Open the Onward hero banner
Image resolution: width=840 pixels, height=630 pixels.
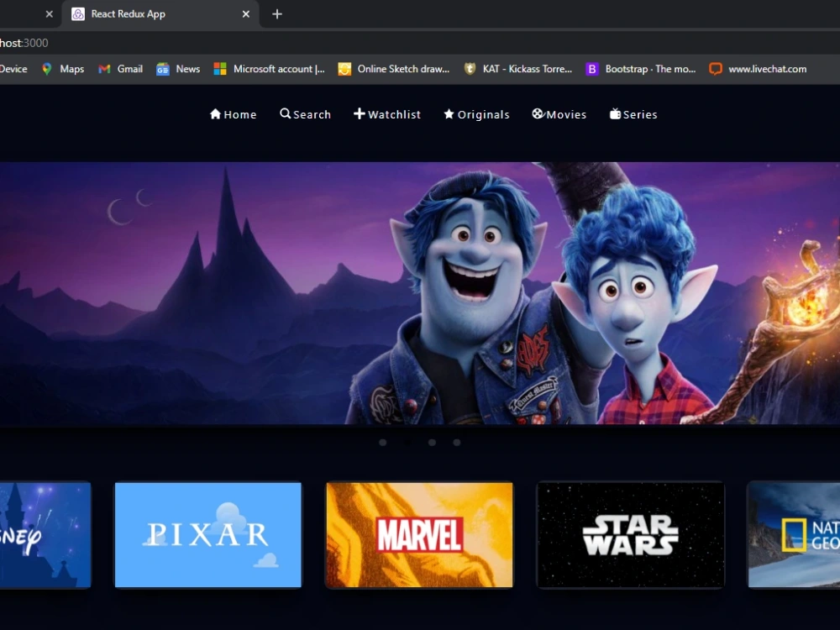coord(420,293)
